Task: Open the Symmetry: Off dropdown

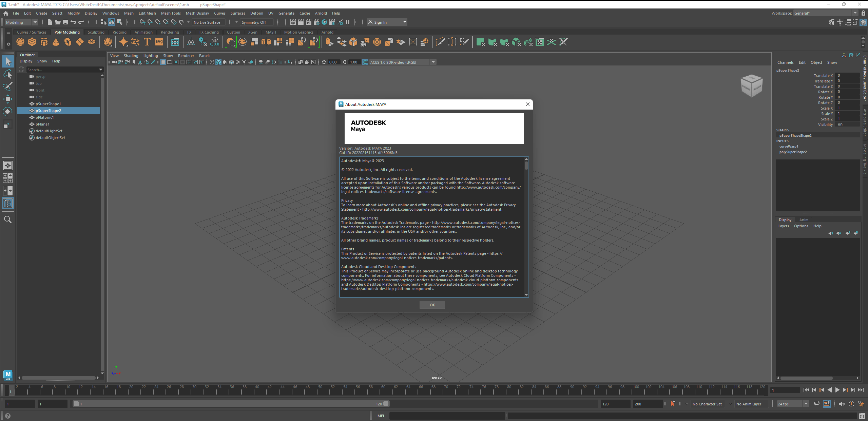Action: coord(256,22)
